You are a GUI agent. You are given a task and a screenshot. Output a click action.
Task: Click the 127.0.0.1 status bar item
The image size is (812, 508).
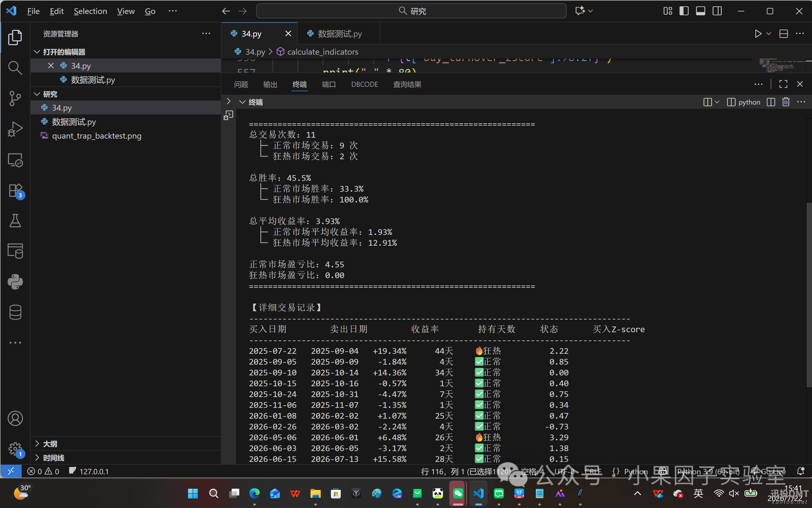(89, 471)
